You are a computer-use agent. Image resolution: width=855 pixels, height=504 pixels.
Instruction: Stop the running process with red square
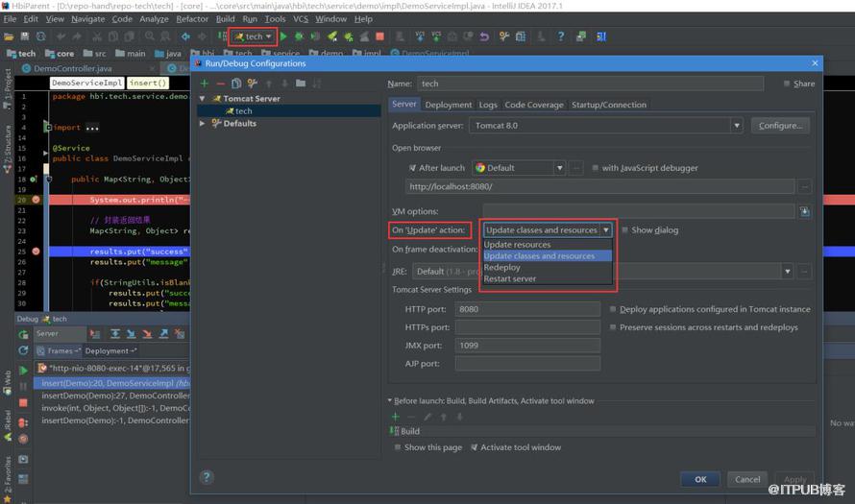(x=380, y=36)
